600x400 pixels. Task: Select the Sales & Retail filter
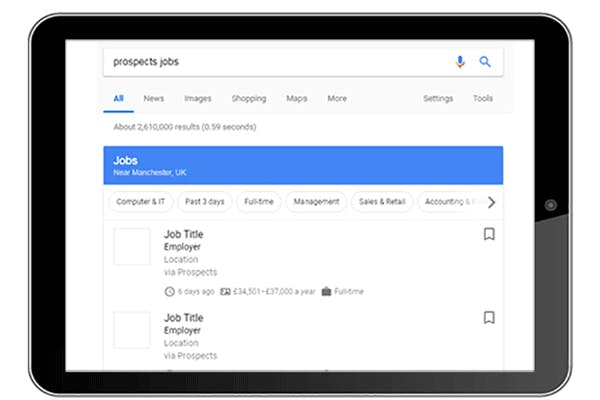coord(381,202)
